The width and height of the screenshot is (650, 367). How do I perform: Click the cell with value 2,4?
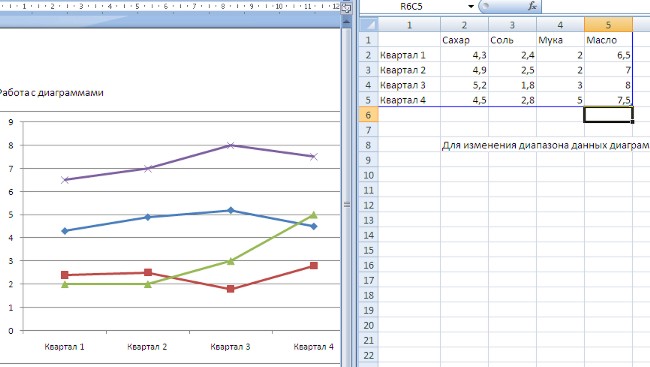[512, 55]
